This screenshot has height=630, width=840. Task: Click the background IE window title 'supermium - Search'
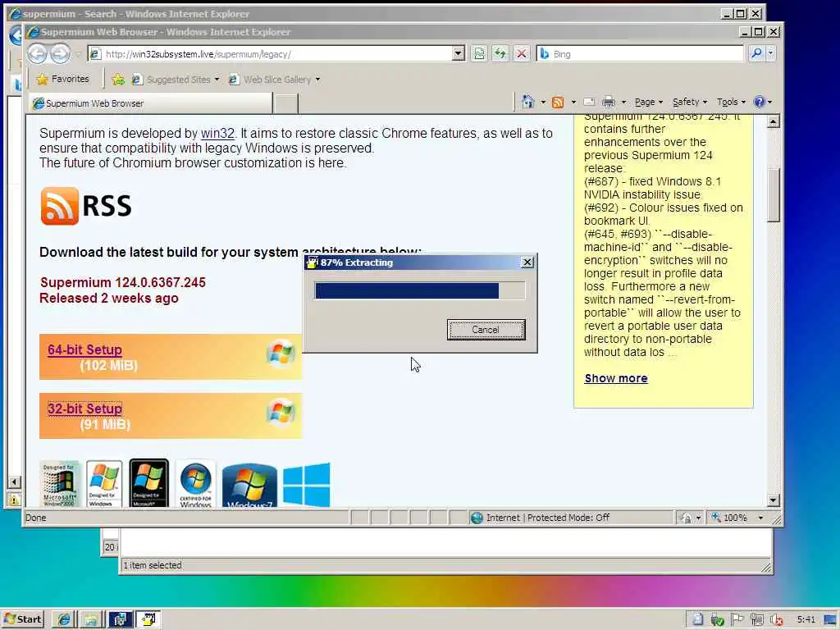[x=136, y=14]
